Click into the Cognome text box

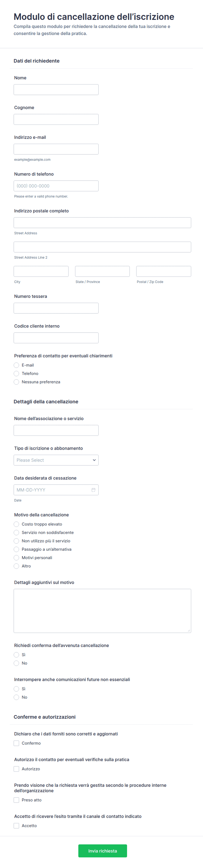56,119
